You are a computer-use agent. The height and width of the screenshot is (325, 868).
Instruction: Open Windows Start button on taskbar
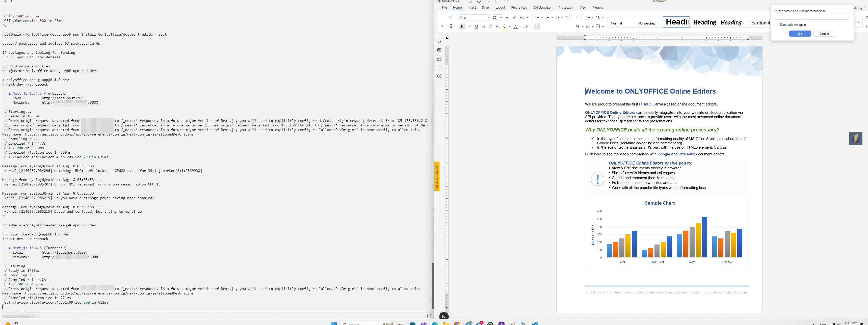coord(334,323)
